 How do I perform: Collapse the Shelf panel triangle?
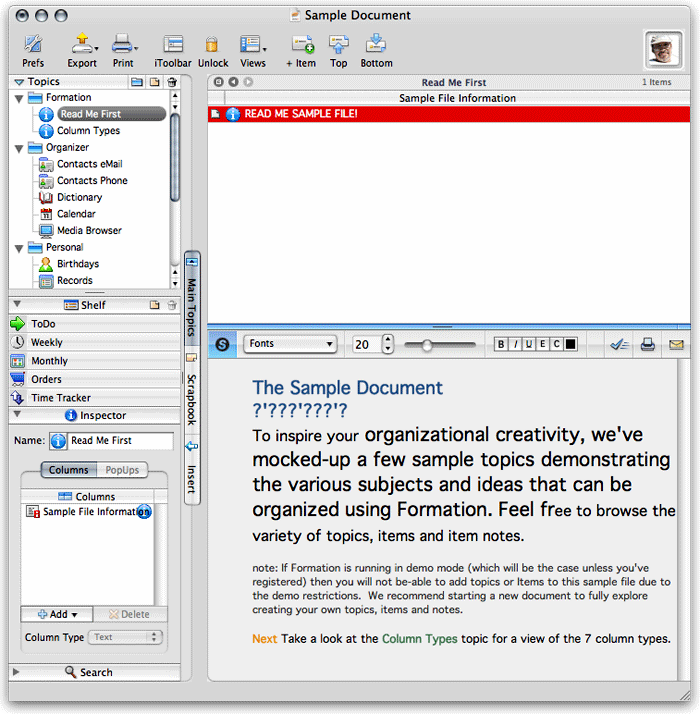point(17,304)
